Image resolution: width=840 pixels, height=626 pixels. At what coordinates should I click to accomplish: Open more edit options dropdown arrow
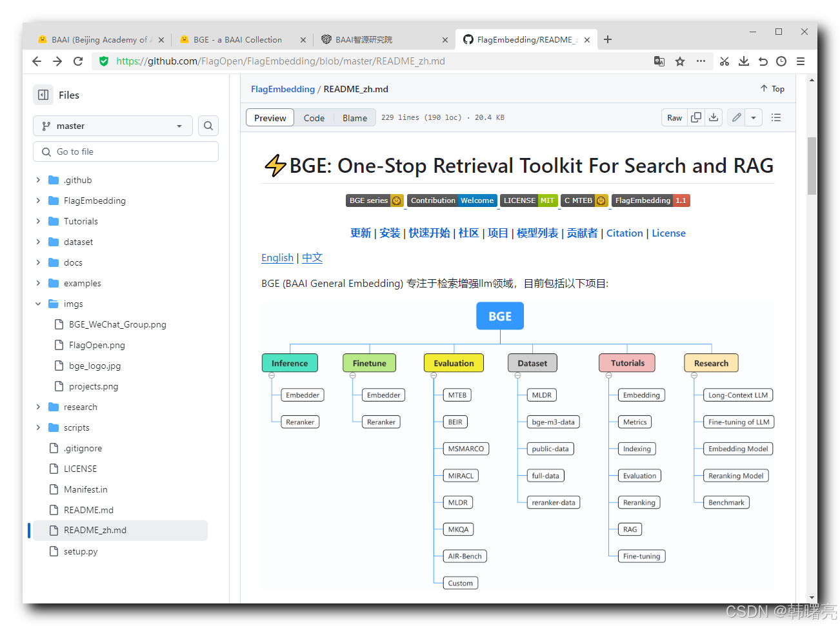(754, 117)
